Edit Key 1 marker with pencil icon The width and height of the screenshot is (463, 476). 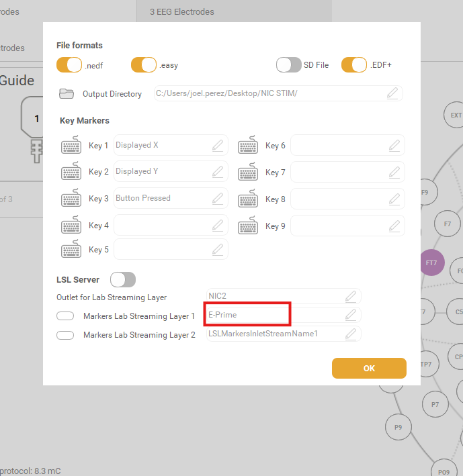(218, 145)
